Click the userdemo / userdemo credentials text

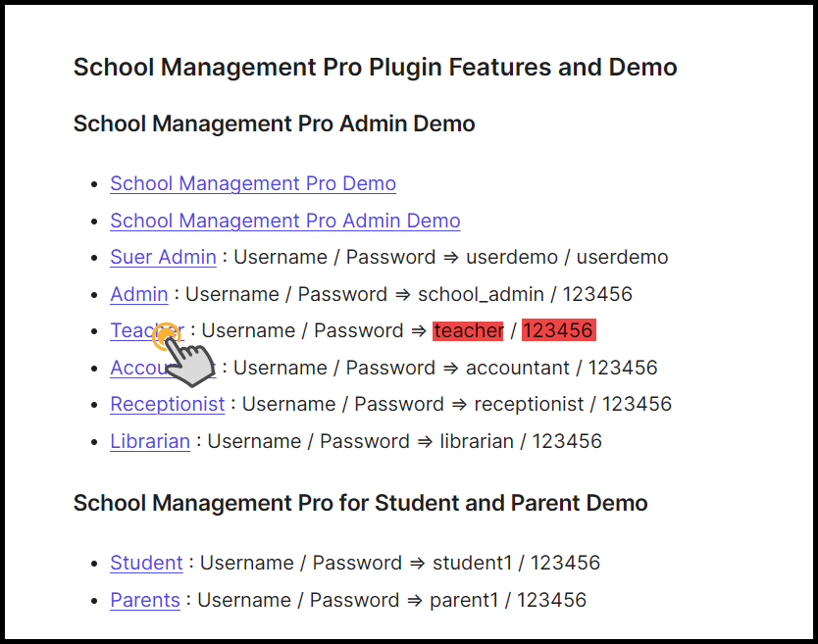coord(567,257)
